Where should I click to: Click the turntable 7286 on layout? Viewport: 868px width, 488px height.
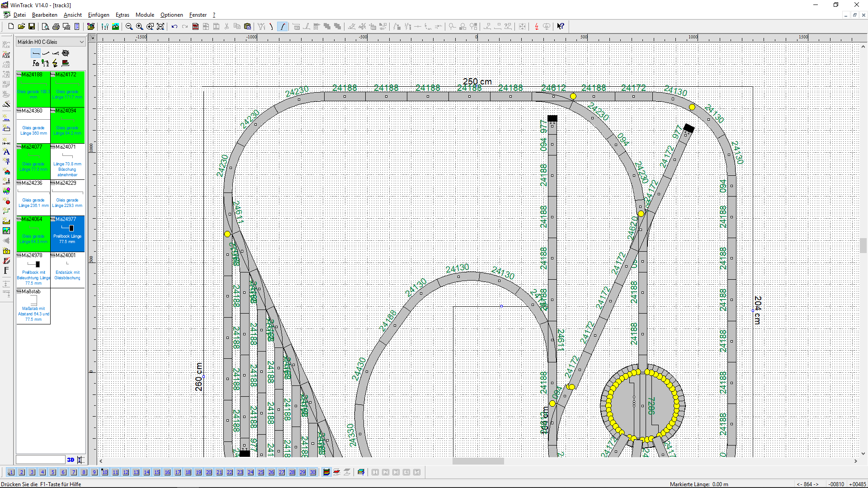642,405
